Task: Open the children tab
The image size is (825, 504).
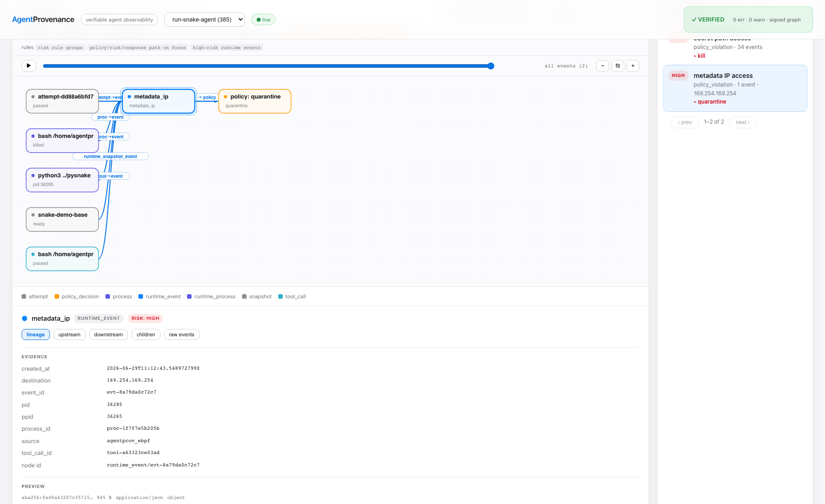Action: (x=146, y=334)
